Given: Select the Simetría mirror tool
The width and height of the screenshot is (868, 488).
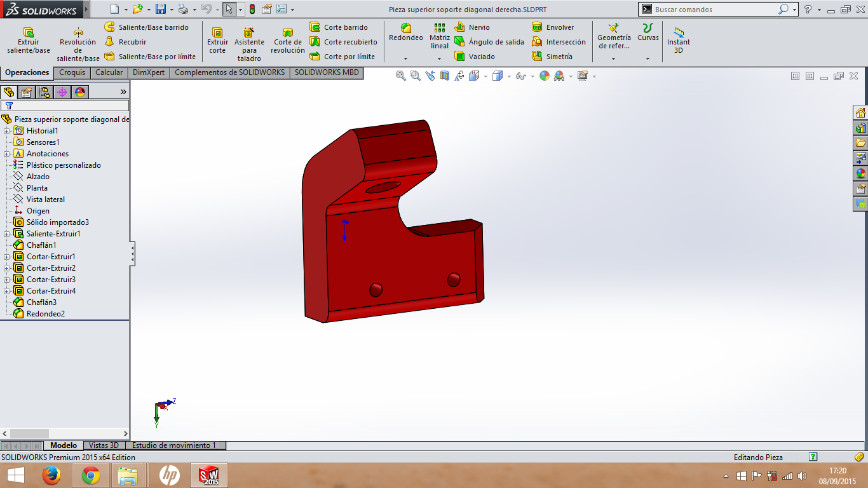Looking at the screenshot, I should pyautogui.click(x=552, y=57).
